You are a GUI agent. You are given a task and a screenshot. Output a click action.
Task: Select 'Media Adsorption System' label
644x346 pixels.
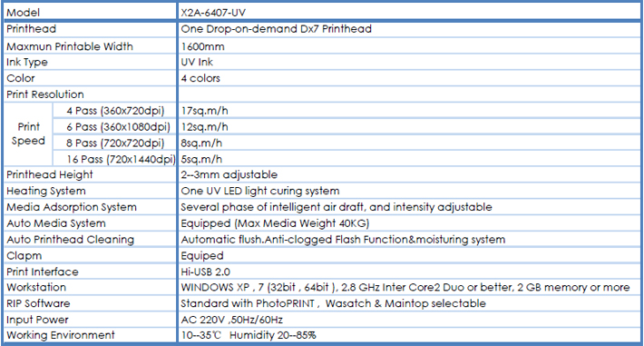(x=72, y=207)
